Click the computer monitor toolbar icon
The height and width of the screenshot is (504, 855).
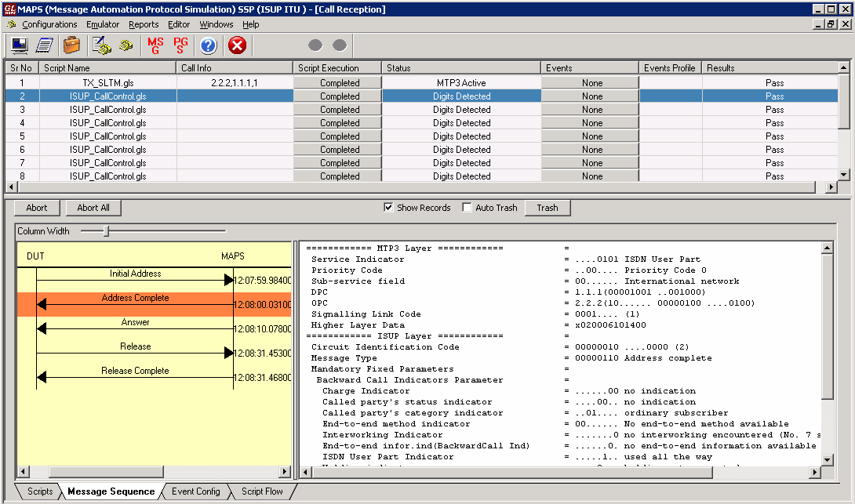[x=20, y=45]
